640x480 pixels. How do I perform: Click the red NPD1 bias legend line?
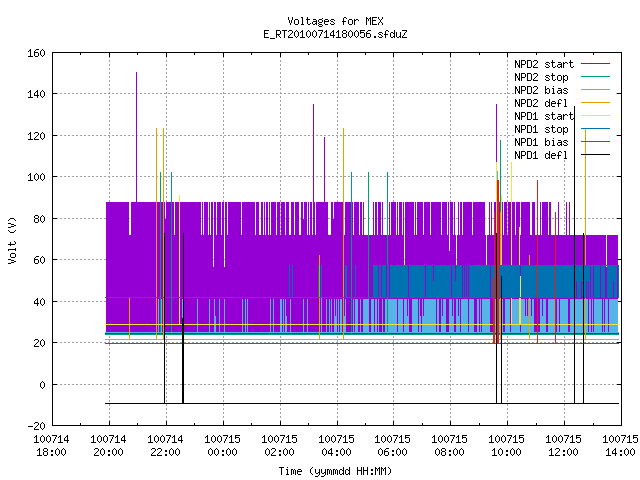[x=595, y=142]
